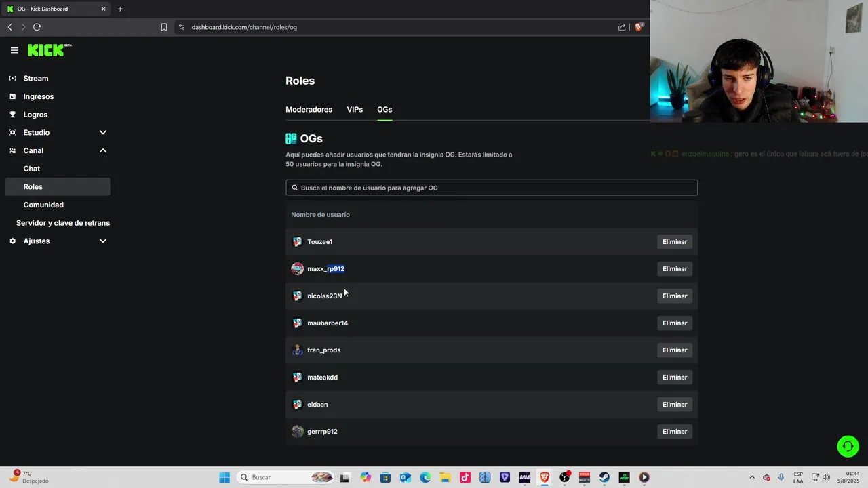868x488 pixels.
Task: Open Servidor y clave de retrans
Action: 62,223
